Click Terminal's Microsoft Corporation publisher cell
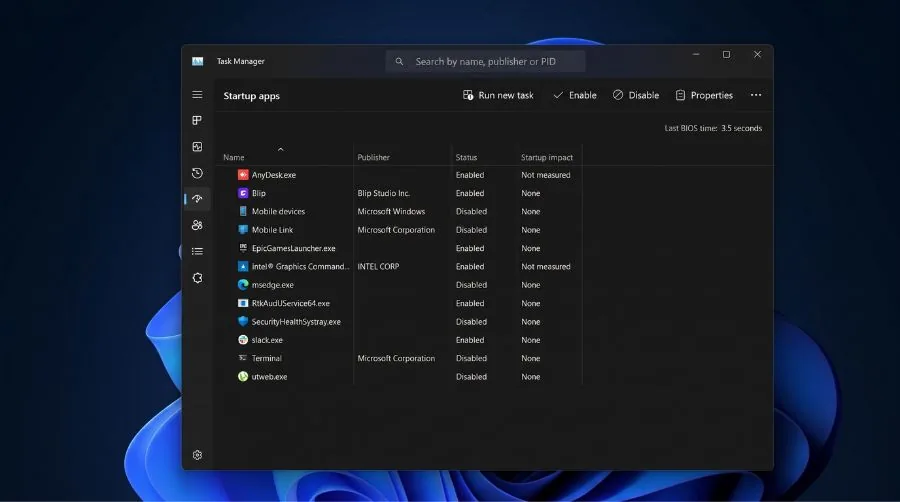This screenshot has width=900, height=502. pyautogui.click(x=396, y=358)
